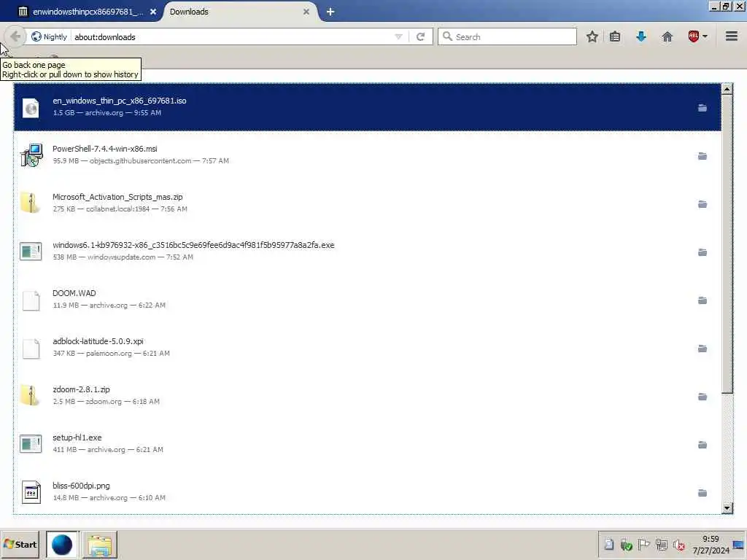Open the file explorer taskbar button
This screenshot has width=747, height=560.
tap(100, 544)
